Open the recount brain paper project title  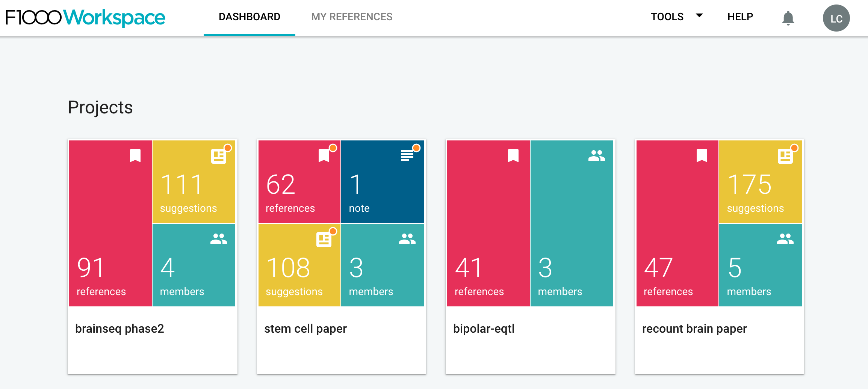point(694,329)
